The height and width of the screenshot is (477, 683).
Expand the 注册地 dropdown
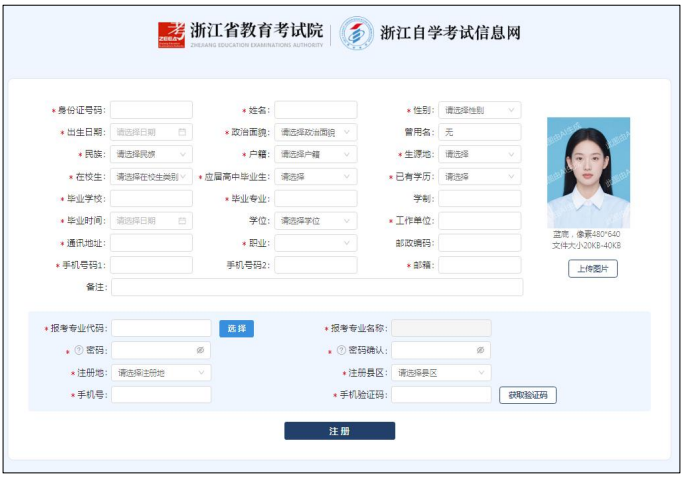click(x=161, y=373)
